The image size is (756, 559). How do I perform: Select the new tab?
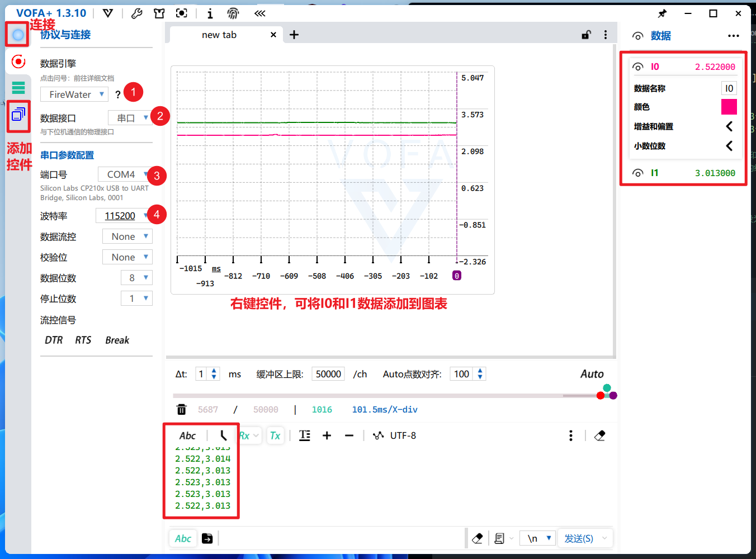[219, 35]
